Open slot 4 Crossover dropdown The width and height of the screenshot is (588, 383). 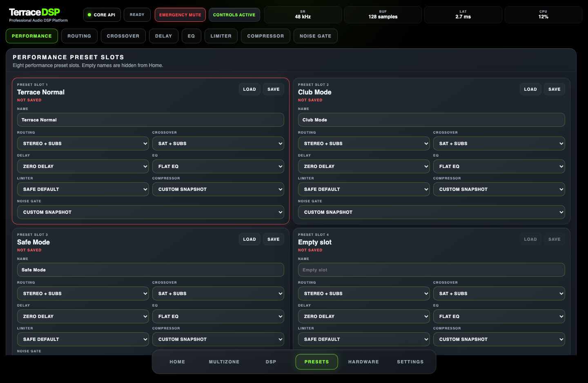pos(499,293)
